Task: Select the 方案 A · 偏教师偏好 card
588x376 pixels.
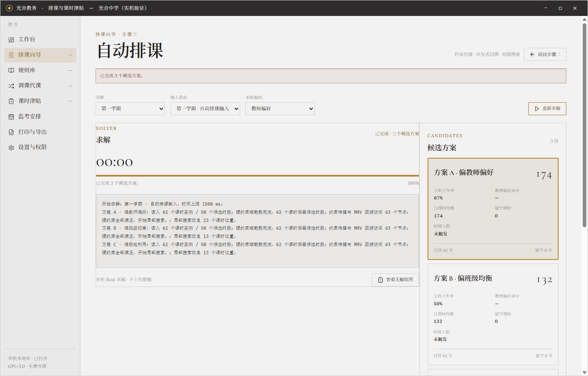Action: 493,209
